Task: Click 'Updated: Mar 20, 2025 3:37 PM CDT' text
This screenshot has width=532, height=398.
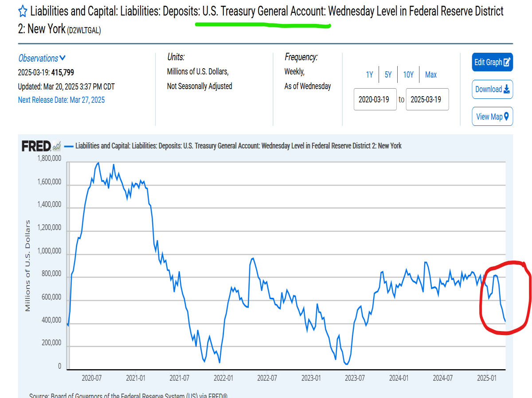Action: point(66,86)
